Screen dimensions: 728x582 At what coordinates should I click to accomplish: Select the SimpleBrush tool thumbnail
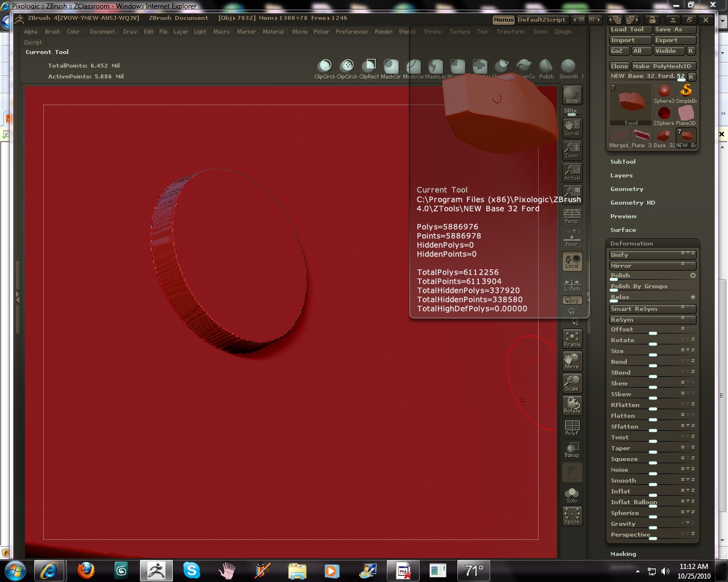[686, 94]
